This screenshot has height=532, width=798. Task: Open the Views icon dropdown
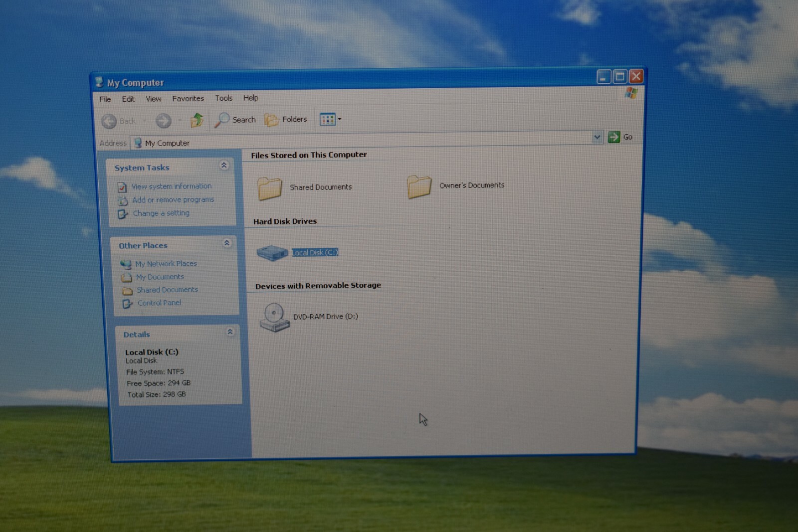click(330, 119)
